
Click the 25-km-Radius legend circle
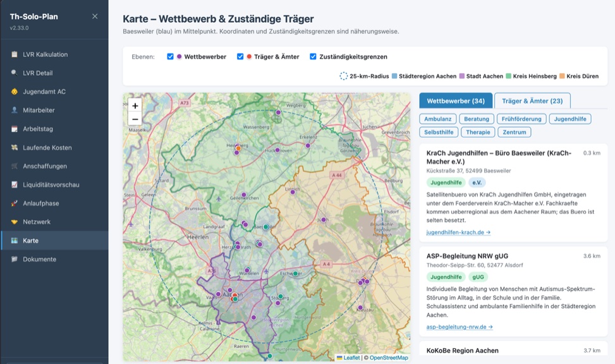[344, 76]
